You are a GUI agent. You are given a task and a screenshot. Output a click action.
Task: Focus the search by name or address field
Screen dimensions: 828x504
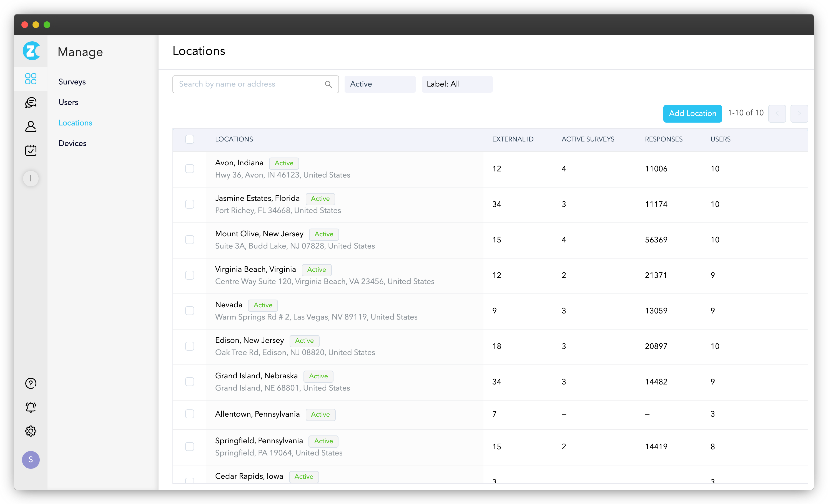249,84
